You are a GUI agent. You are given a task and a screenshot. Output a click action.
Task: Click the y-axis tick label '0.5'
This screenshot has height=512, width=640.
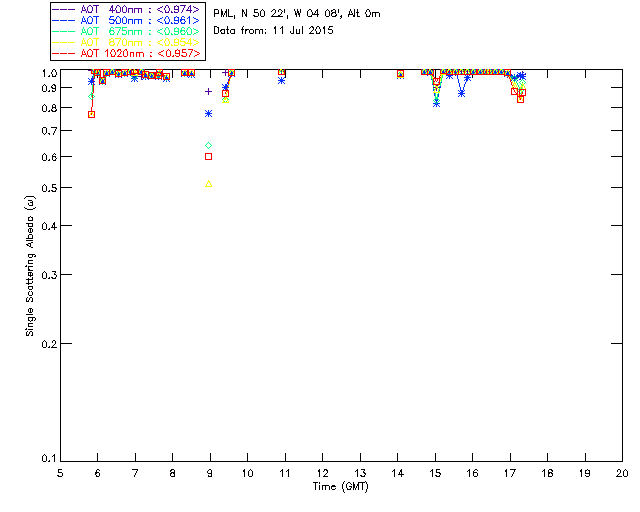tap(49, 188)
